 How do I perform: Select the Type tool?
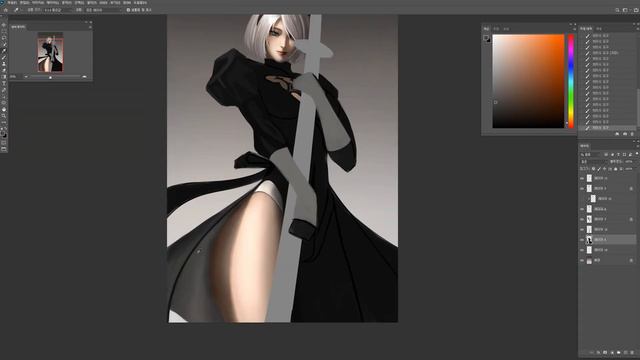(4, 83)
